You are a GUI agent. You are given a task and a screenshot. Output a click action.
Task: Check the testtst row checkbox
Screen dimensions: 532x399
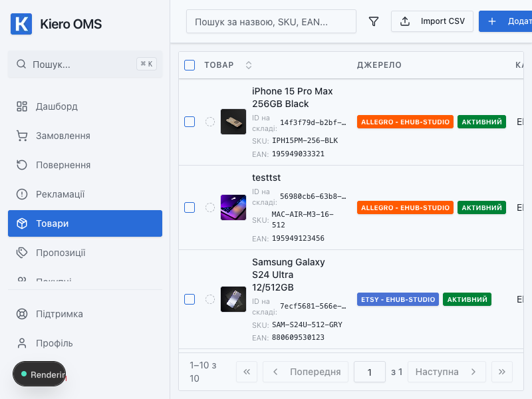pyautogui.click(x=190, y=207)
